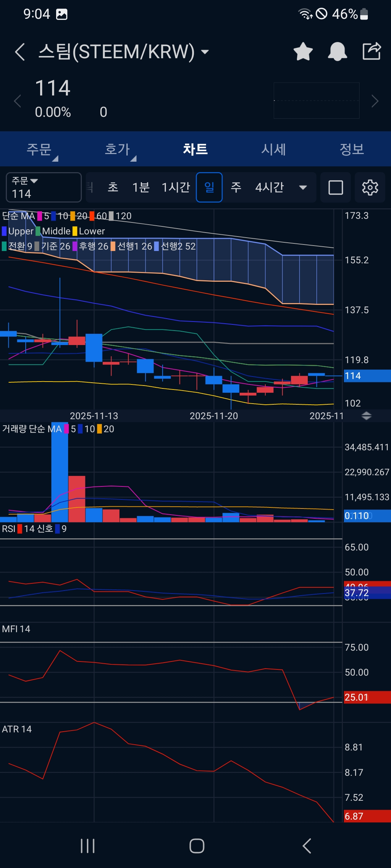Tap the 25.01 MFI value tag
The width and height of the screenshot is (391, 868).
(x=367, y=697)
